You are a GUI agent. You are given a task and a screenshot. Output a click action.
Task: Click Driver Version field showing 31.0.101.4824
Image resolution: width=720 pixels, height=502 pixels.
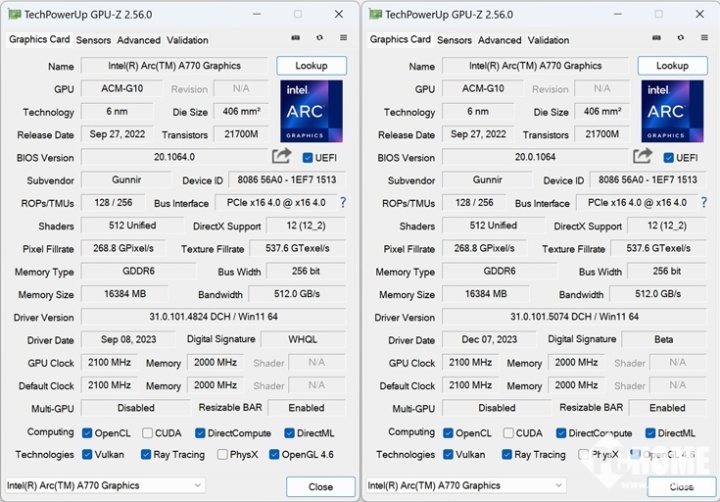(x=214, y=317)
